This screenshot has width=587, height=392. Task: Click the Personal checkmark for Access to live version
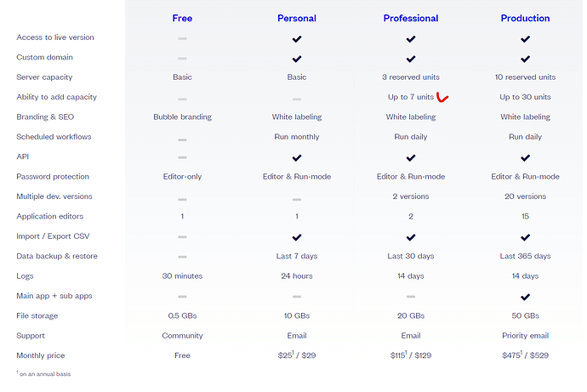click(x=297, y=39)
